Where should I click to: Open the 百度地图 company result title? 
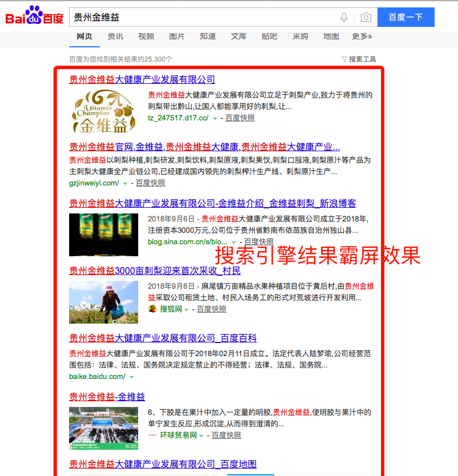[163, 464]
